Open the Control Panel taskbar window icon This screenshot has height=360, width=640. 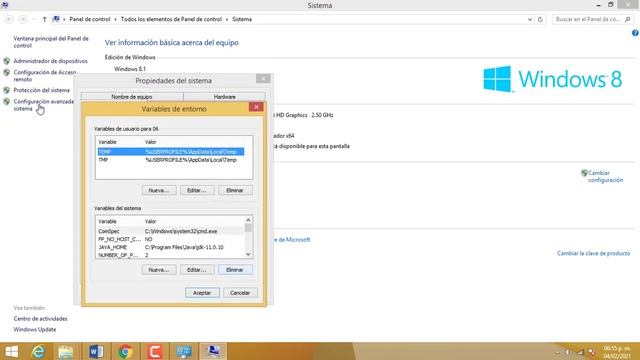click(184, 351)
